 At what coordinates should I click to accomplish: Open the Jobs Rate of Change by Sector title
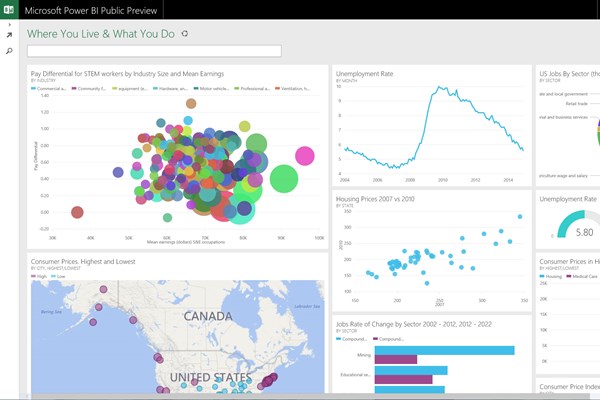[x=414, y=324]
